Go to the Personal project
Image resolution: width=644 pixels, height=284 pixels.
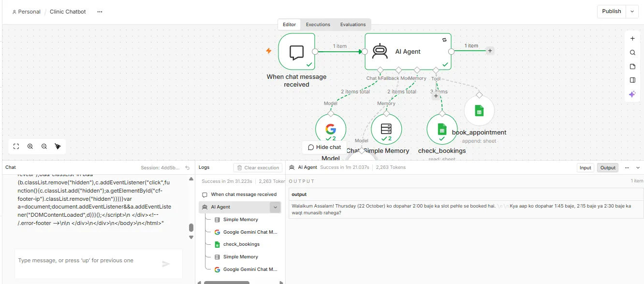27,12
